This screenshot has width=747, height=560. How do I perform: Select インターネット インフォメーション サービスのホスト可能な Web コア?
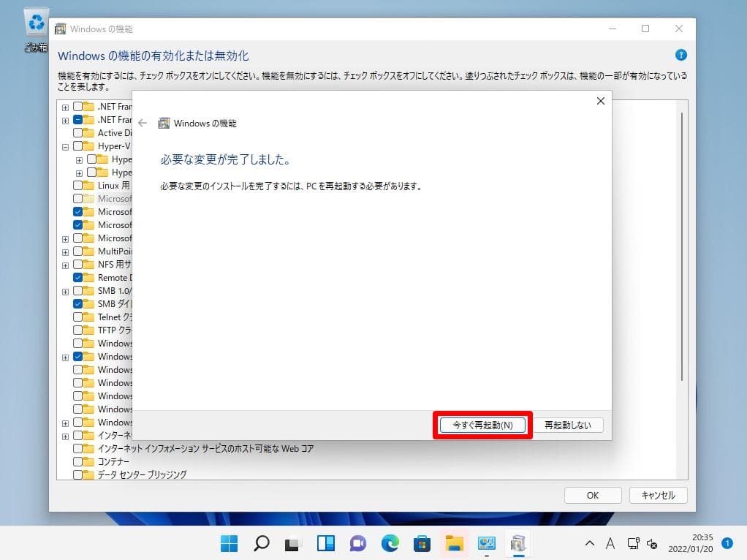206,448
